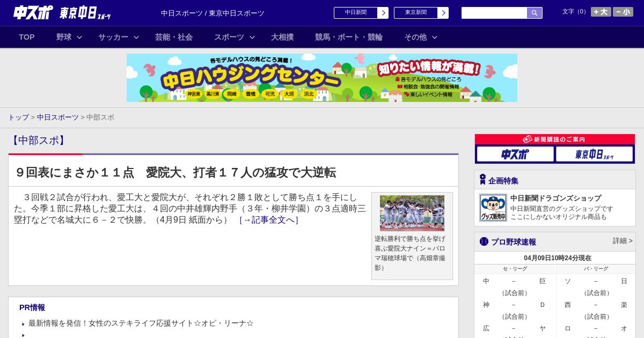Go to TOP in navigation bar

(x=27, y=37)
